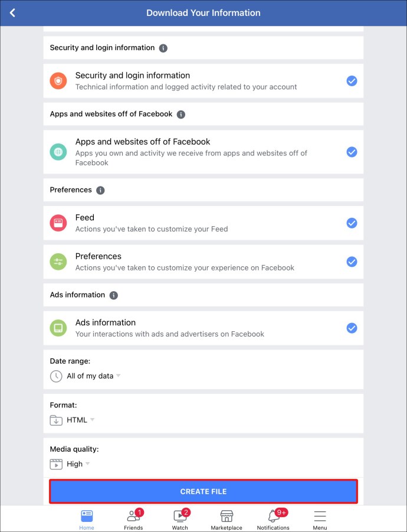The width and height of the screenshot is (407, 532).
Task: Change Media quality High dropdown
Action: pos(70,464)
